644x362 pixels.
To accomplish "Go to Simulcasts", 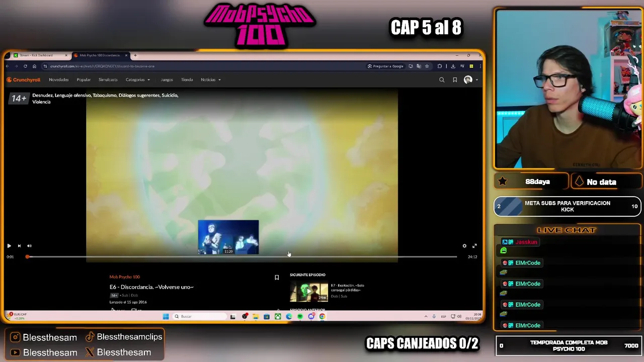I will pos(108,79).
